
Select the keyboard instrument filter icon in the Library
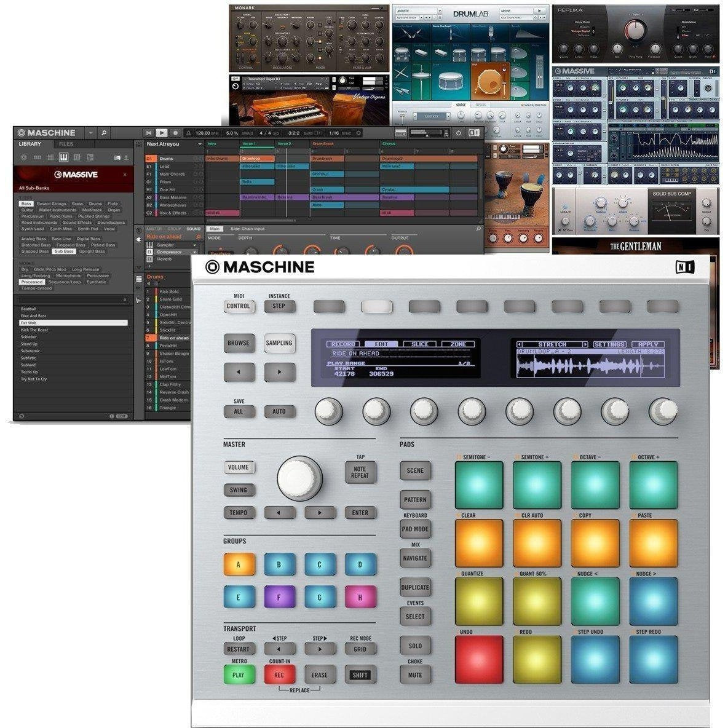coord(63,157)
